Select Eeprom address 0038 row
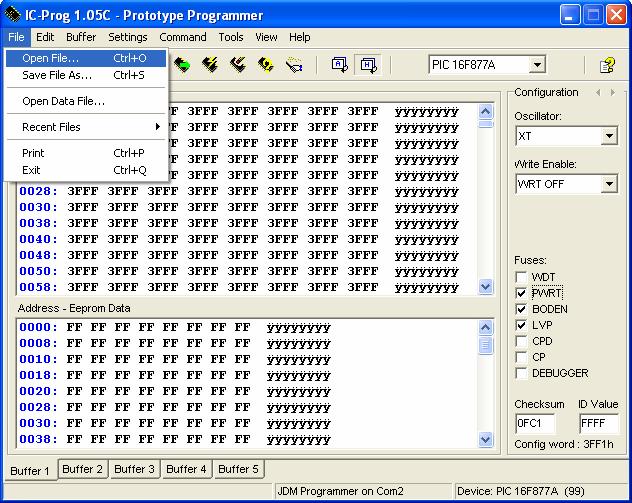The image size is (632, 503). 175,439
